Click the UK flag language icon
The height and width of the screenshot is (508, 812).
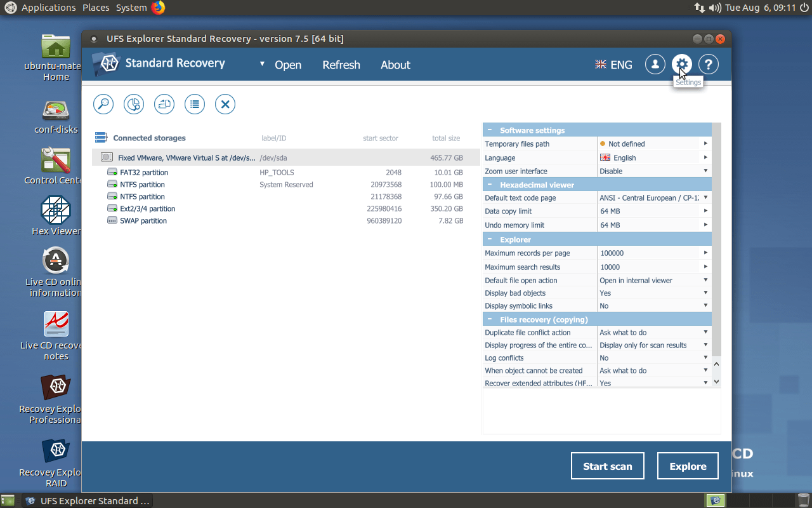tap(601, 64)
